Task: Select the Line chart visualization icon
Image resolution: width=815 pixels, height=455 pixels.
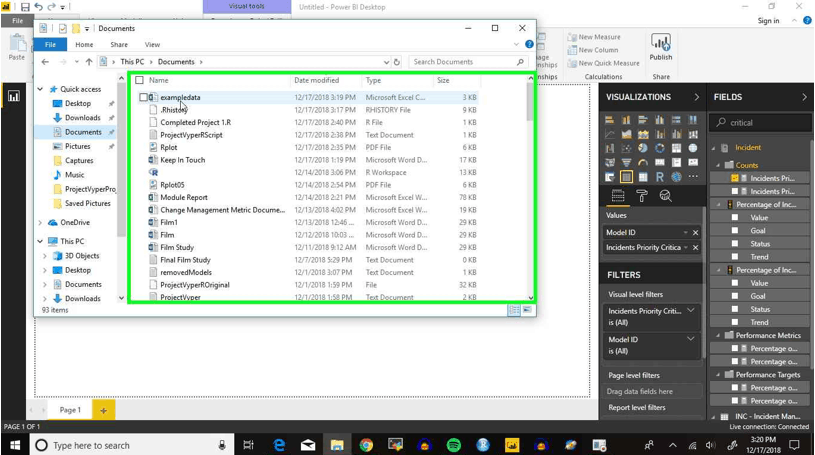Action: click(610, 134)
